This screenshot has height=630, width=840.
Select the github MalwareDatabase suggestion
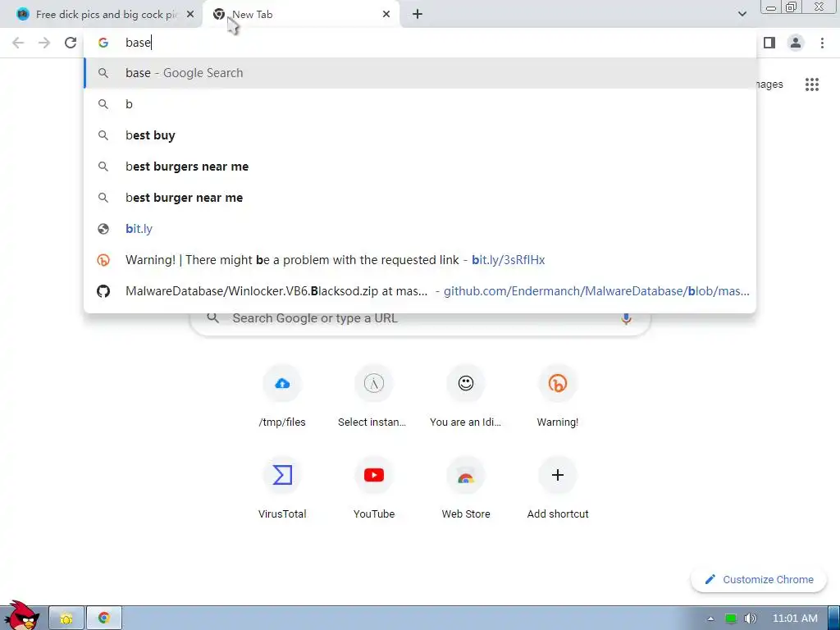(x=420, y=291)
